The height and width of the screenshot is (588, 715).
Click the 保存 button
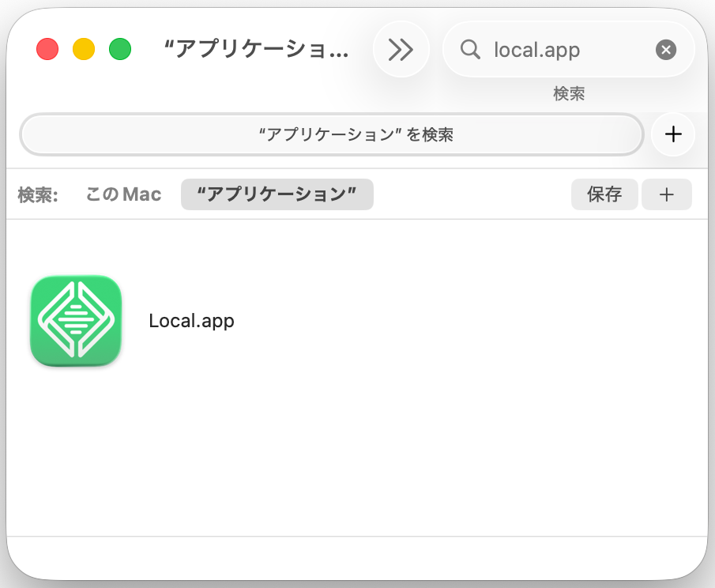pos(604,194)
